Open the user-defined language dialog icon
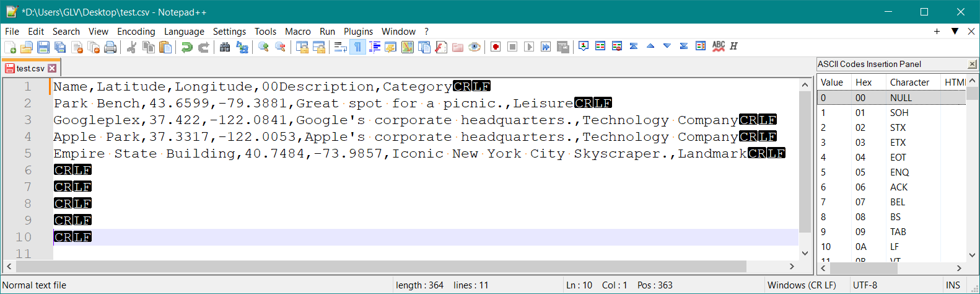The height and width of the screenshot is (294, 980). click(x=390, y=47)
